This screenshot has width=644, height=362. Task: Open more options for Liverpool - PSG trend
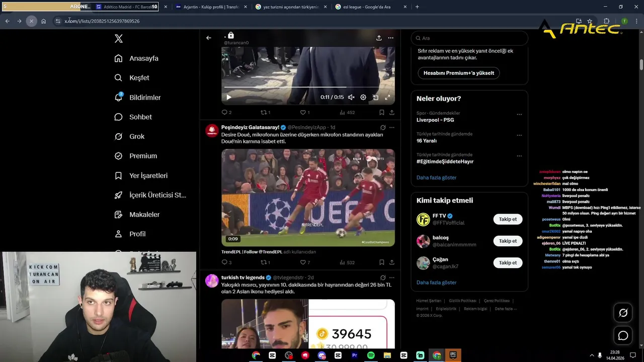click(x=519, y=115)
